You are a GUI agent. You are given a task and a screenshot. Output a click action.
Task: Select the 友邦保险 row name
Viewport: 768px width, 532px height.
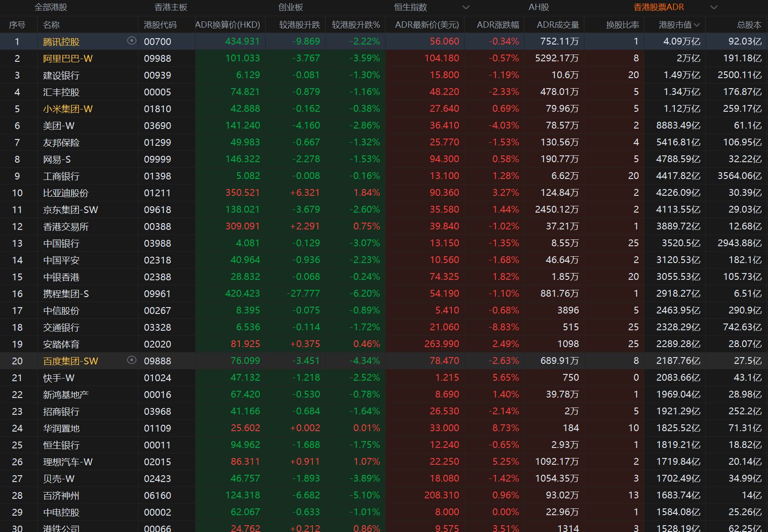[61, 142]
